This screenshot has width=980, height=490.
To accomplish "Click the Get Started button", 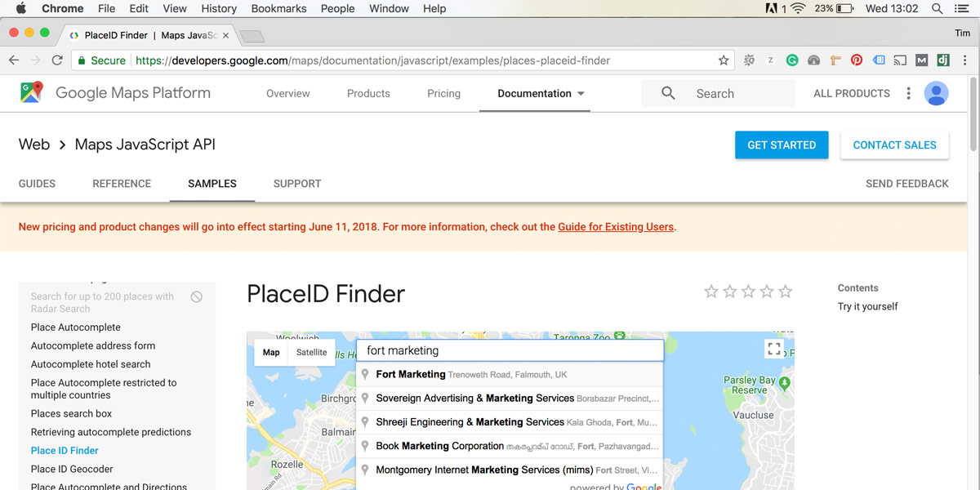I will [x=782, y=145].
